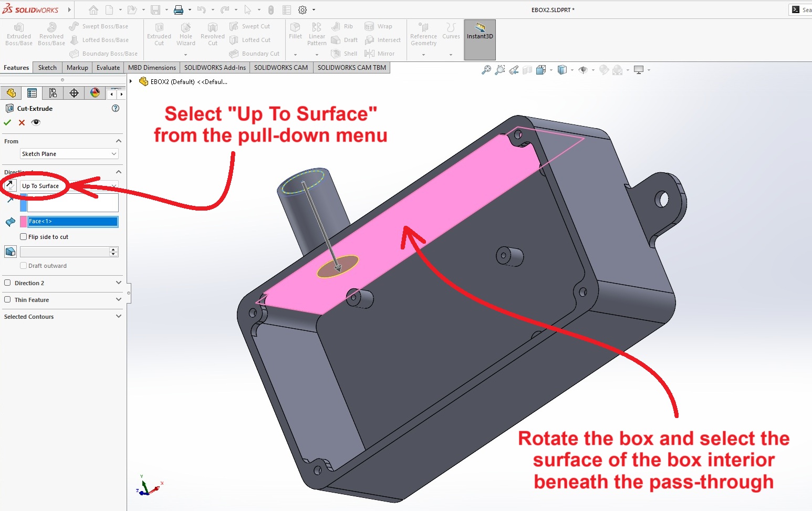Click the Extruded Cut tool icon

(159, 28)
